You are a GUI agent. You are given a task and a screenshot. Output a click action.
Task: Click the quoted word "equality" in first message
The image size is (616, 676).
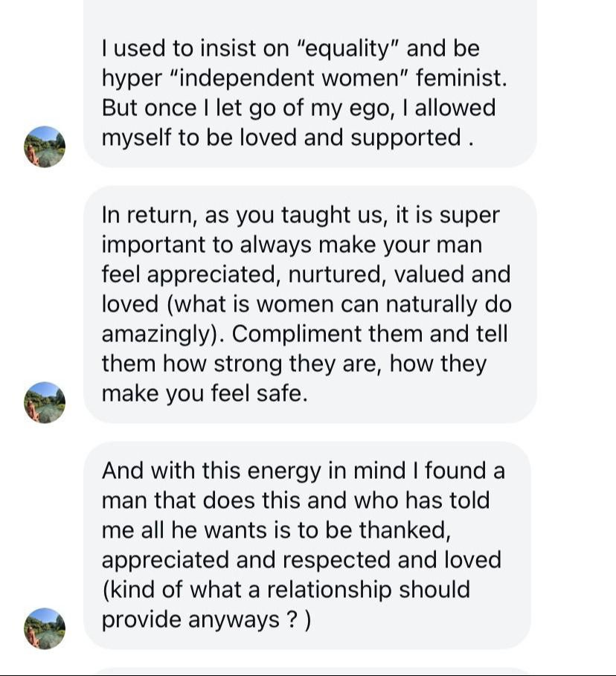tap(347, 49)
